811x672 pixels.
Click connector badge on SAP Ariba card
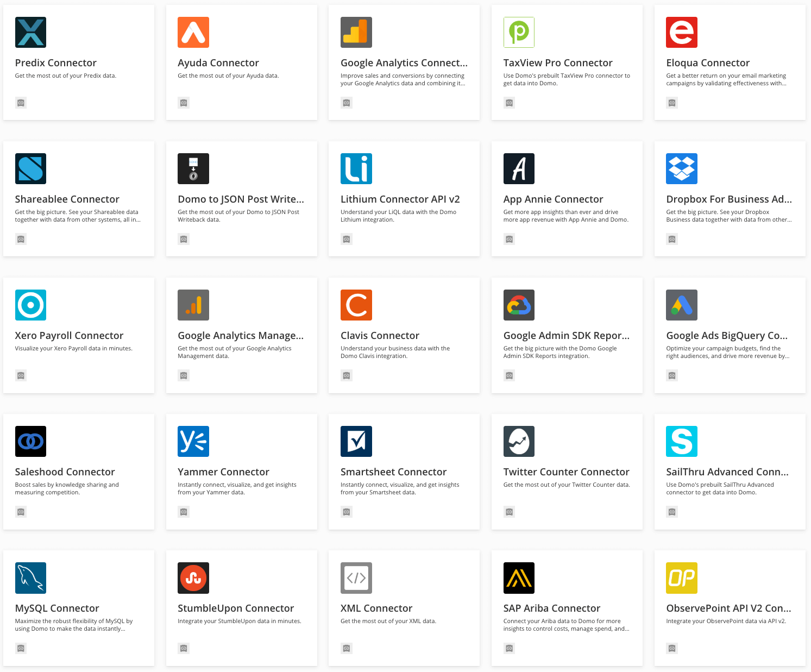[509, 648]
